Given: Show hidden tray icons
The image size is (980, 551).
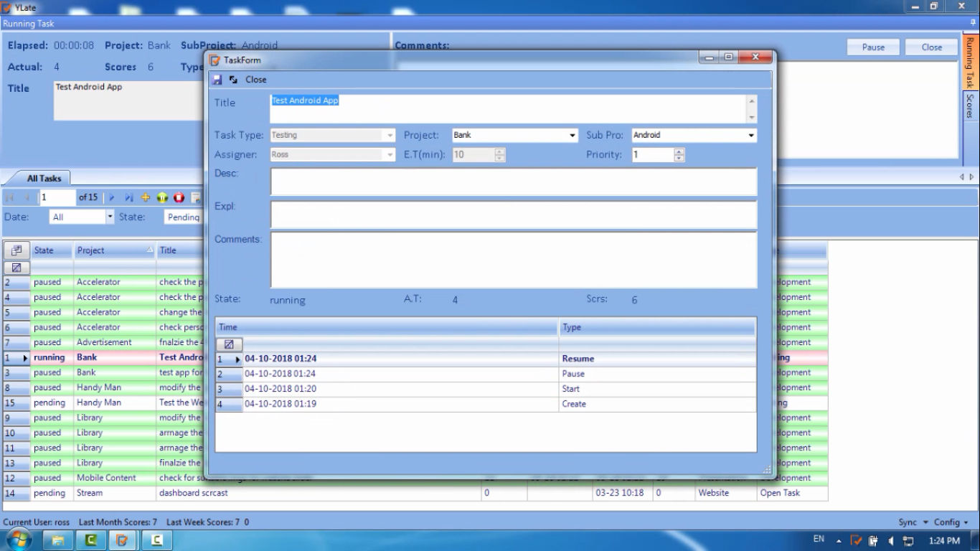Looking at the screenshot, I should (x=837, y=540).
